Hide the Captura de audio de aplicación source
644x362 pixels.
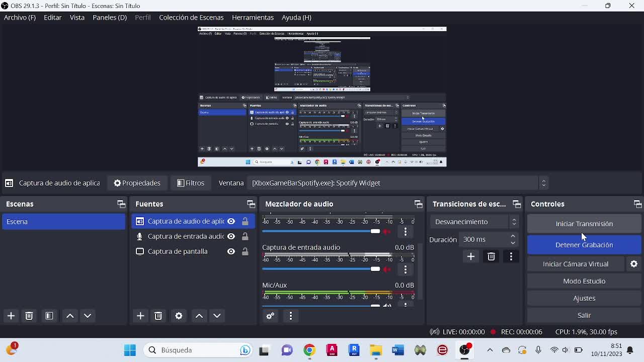point(231,221)
